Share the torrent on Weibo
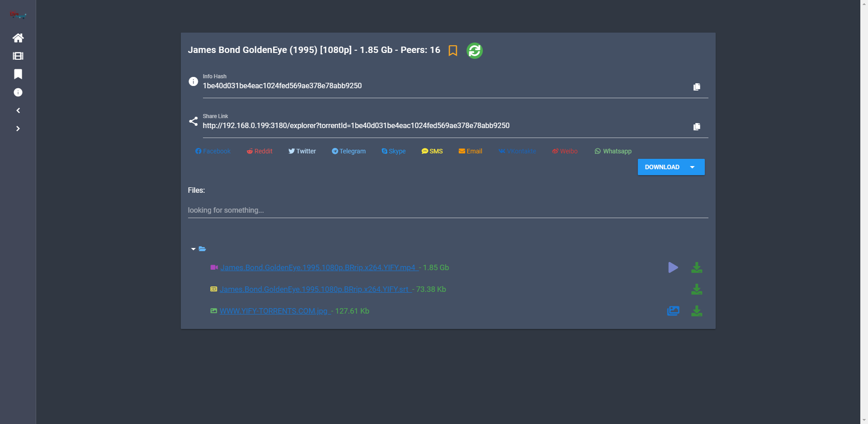 point(565,151)
